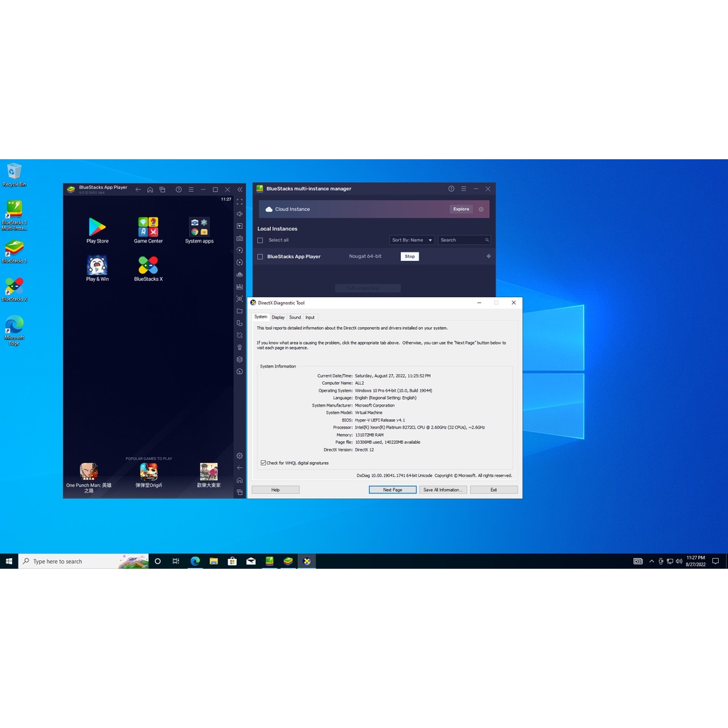Click Explore next to Cloud Instance
The image size is (728, 728).
(x=461, y=209)
